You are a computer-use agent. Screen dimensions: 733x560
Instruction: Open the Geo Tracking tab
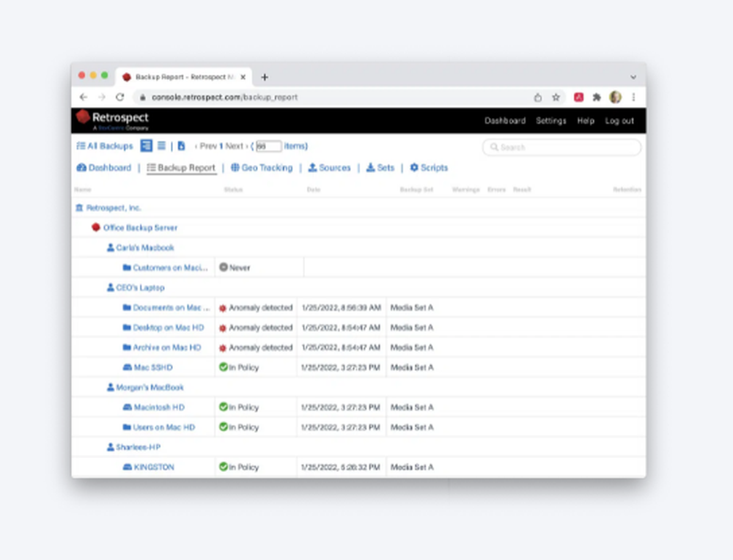tap(262, 168)
